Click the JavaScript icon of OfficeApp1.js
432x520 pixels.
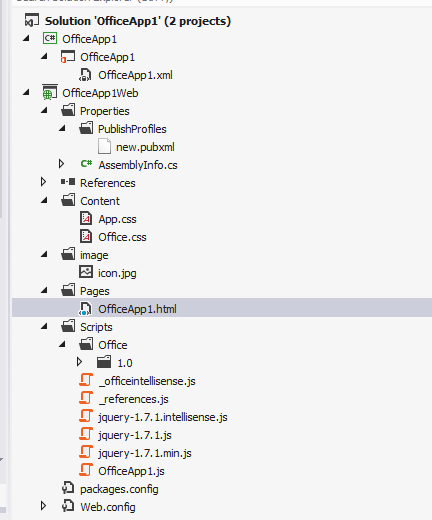click(x=86, y=470)
